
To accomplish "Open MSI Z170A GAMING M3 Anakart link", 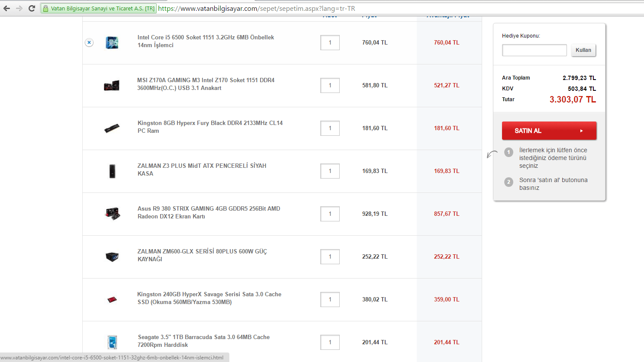I will tap(206, 84).
